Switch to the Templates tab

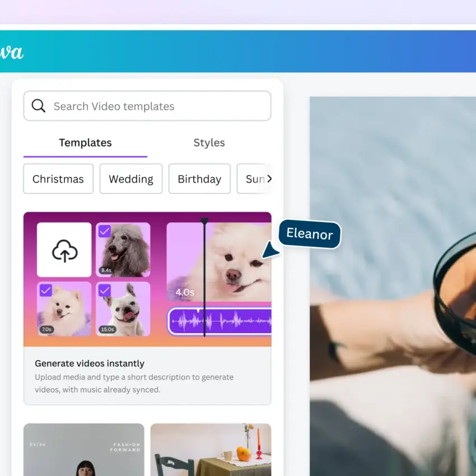85,143
